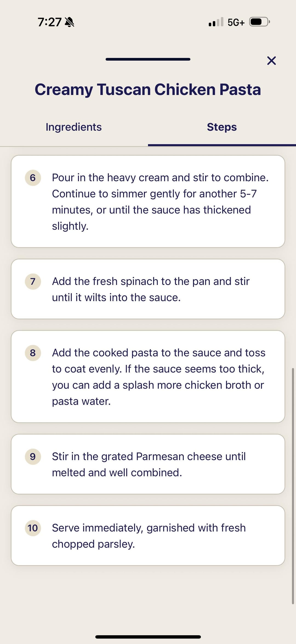Click the vertical scrollbar indicator
This screenshot has width=296, height=644.
[293, 486]
